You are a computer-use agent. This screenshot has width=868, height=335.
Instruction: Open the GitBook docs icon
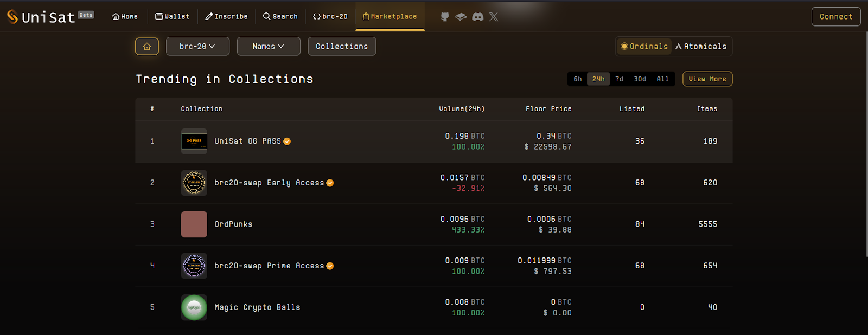click(x=461, y=17)
